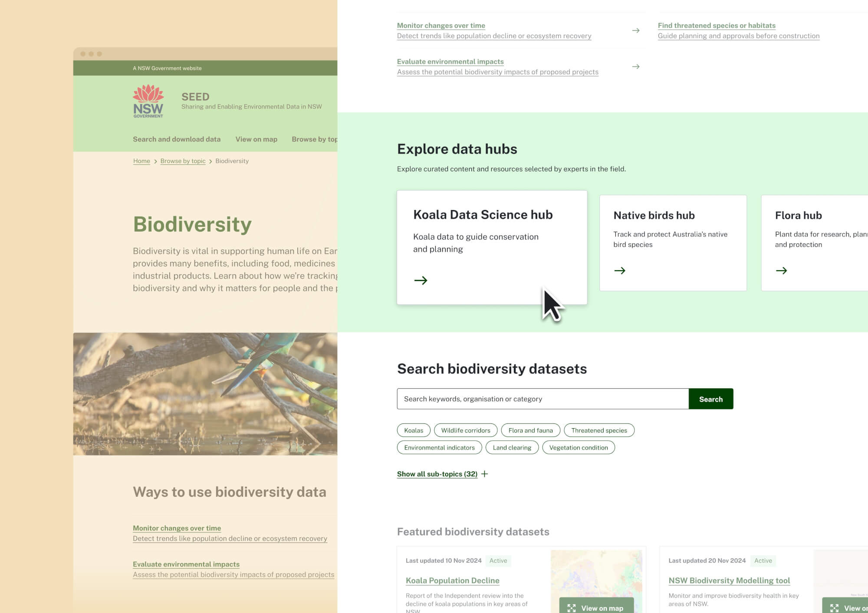Click the plus icon next to Show all sub-topics
Image resolution: width=868 pixels, height=613 pixels.
click(485, 474)
